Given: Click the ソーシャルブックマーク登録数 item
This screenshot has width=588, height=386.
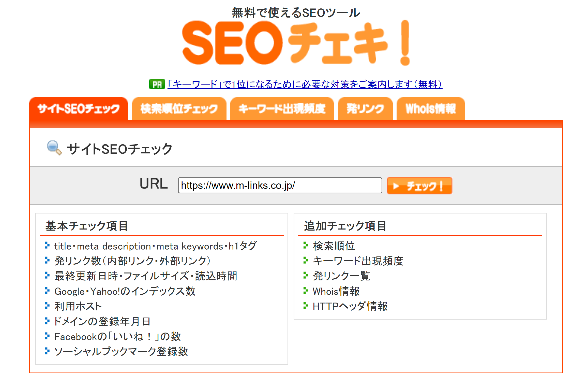Looking at the screenshot, I should 121,351.
